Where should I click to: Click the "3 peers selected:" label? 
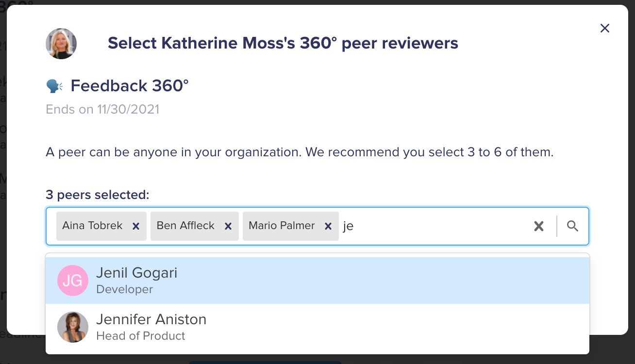(x=98, y=195)
